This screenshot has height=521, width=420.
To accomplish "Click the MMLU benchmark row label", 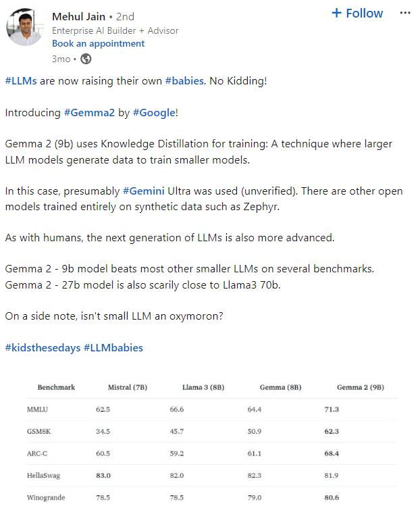I will tap(38, 409).
